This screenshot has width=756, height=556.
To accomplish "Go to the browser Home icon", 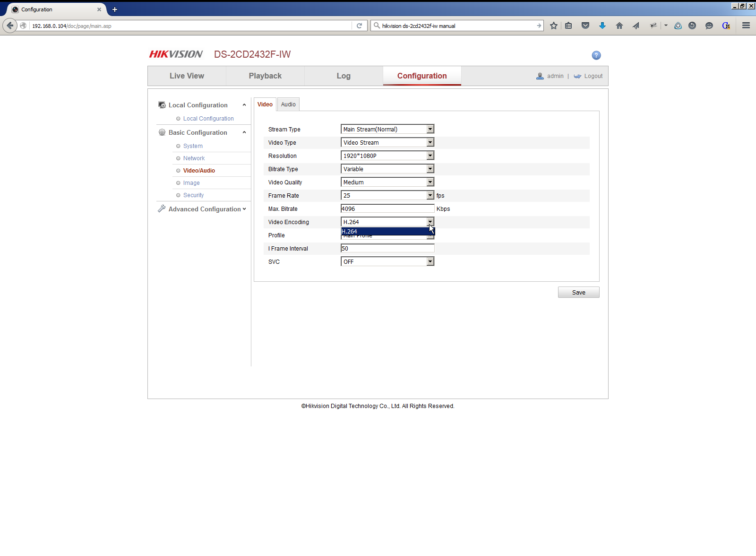I will point(619,26).
